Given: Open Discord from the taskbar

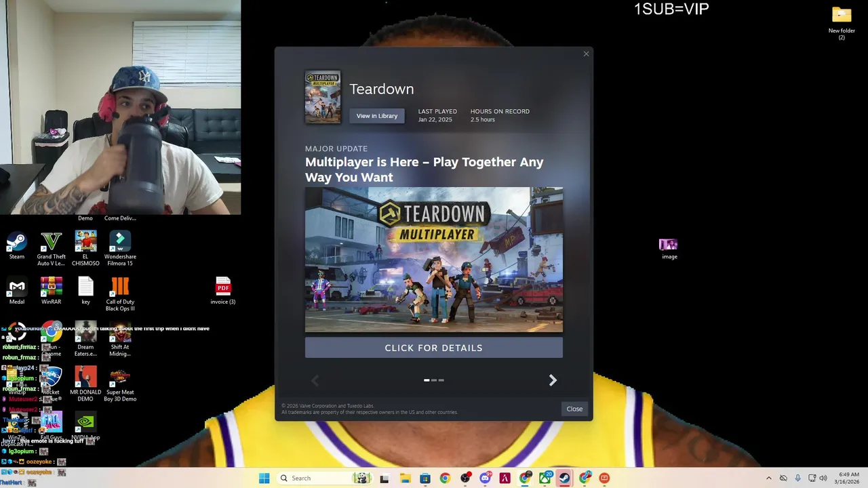Looking at the screenshot, I should pyautogui.click(x=485, y=479).
